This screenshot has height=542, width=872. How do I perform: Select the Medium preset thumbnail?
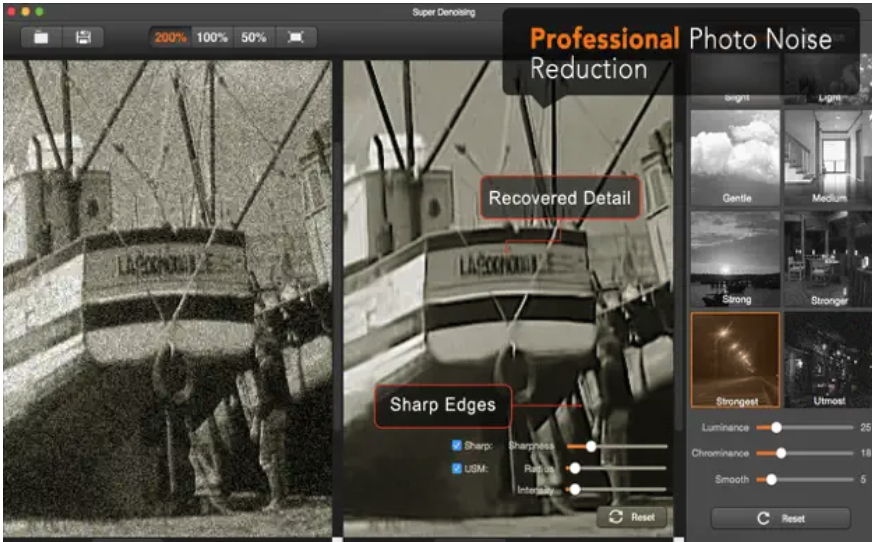(827, 157)
